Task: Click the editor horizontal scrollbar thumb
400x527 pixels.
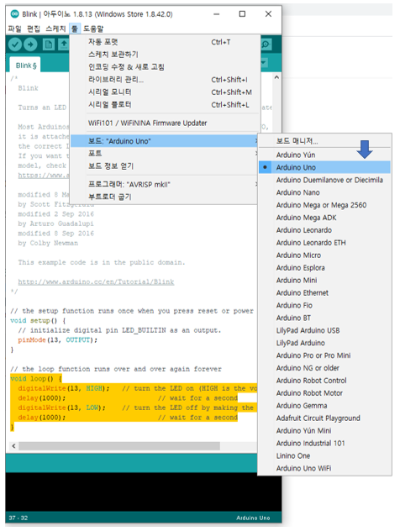Action: 119,446
